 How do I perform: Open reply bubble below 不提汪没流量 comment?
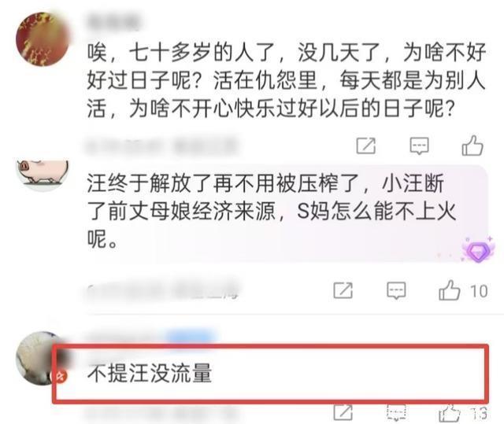pyautogui.click(x=396, y=412)
